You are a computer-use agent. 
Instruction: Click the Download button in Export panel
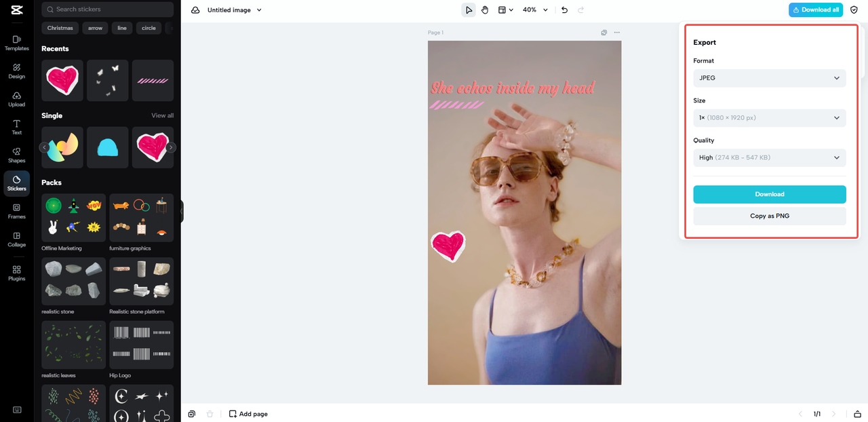tap(770, 194)
